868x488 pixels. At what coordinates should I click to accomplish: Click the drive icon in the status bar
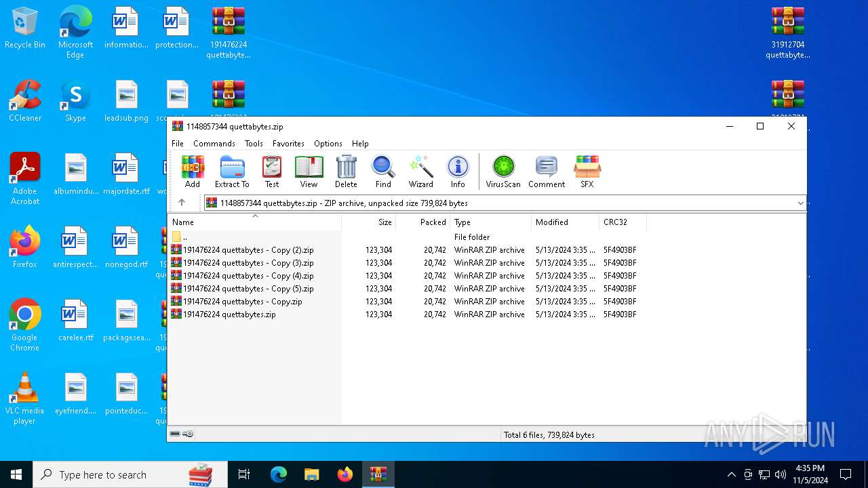click(175, 434)
